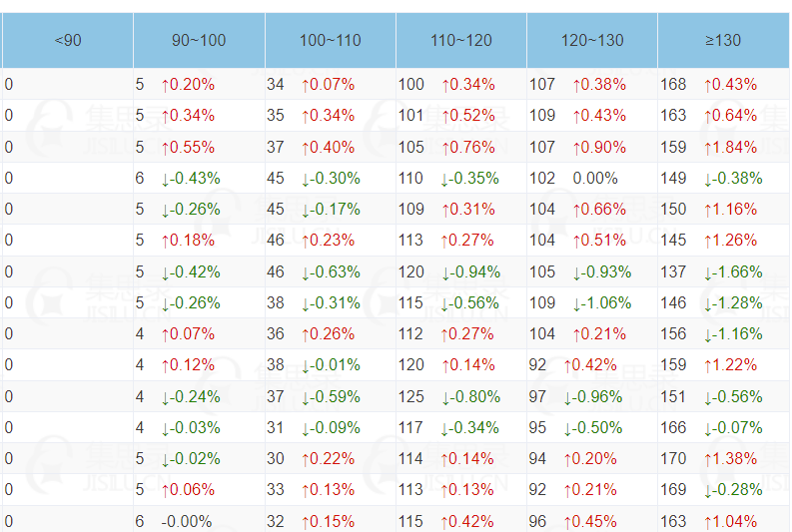Select the unchanged 0.00% cell value
792x532 pixels.
pyautogui.click(x=595, y=178)
